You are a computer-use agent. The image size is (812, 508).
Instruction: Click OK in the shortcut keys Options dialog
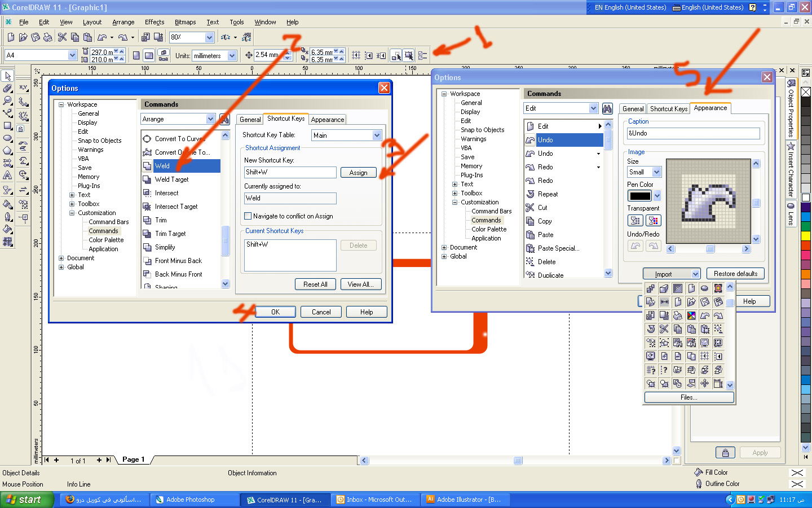pos(275,312)
